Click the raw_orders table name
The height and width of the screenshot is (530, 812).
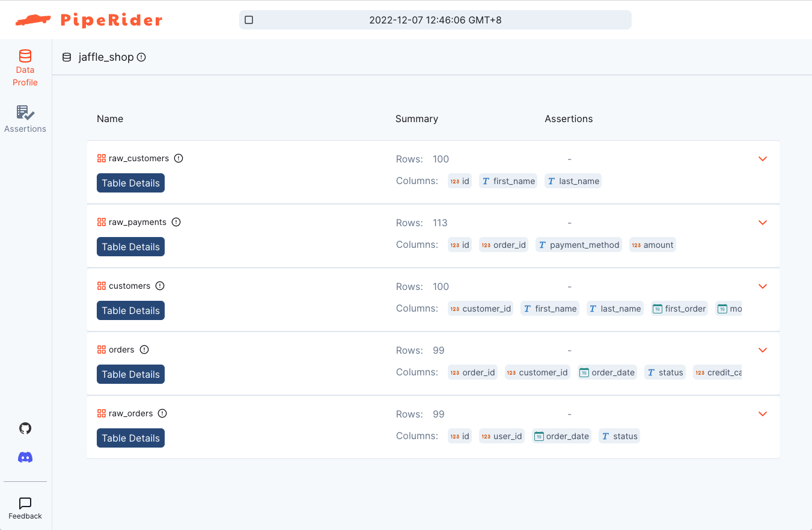pyautogui.click(x=131, y=413)
